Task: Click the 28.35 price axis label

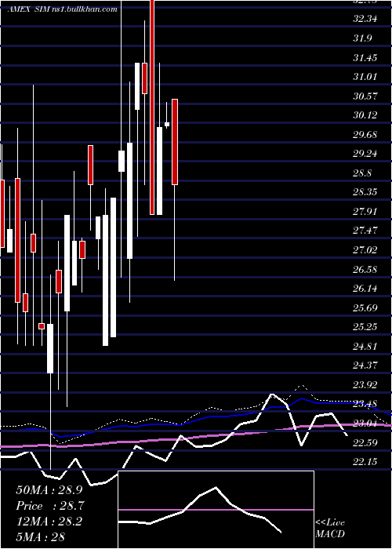Action: (x=365, y=192)
